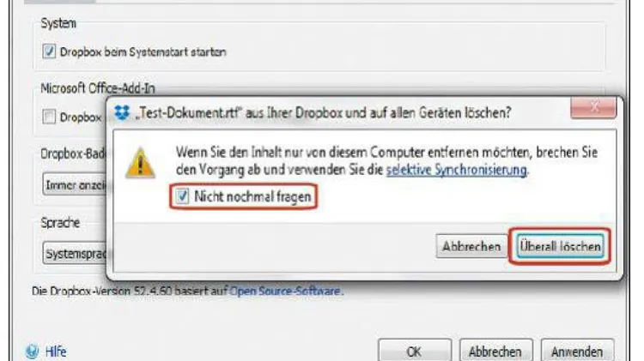
Task: Click Abbrechen in the delete dialog
Action: pos(471,247)
